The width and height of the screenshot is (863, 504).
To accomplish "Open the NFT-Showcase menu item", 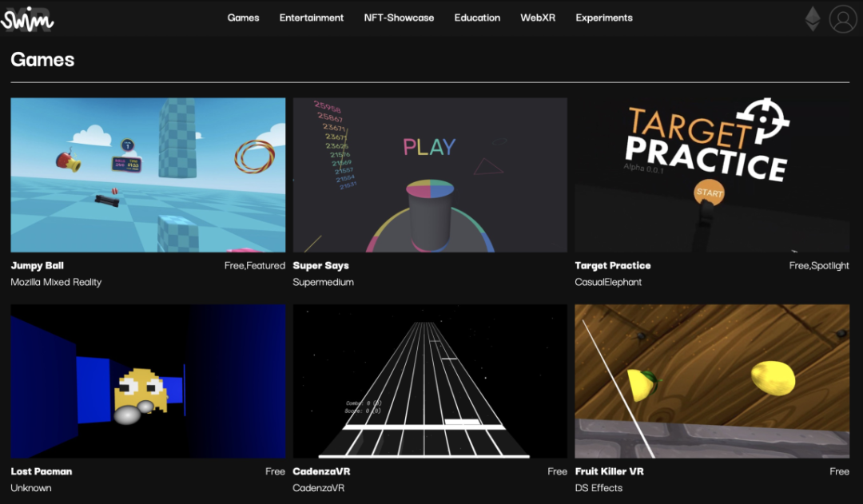I will point(399,18).
